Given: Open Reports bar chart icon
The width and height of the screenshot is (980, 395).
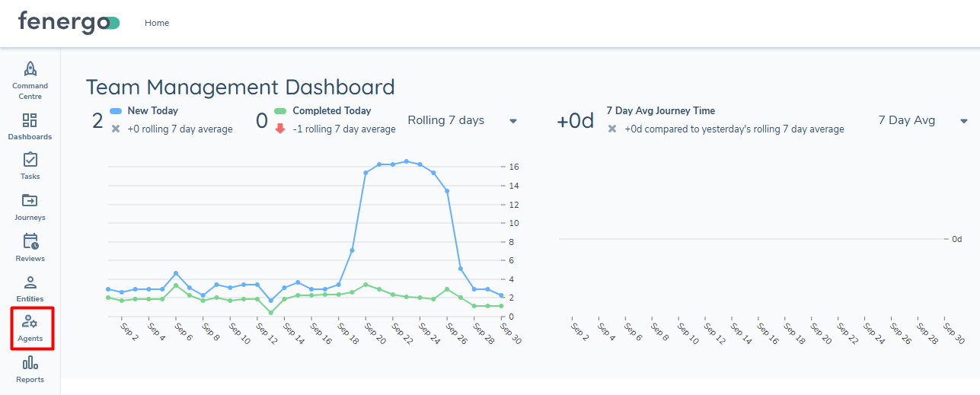Looking at the screenshot, I should [x=30, y=363].
